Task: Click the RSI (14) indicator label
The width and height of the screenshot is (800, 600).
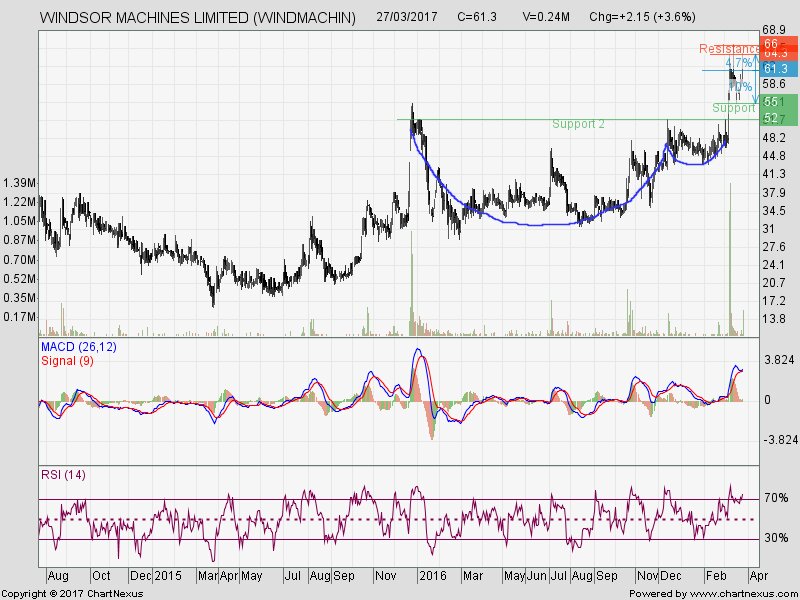Action: point(63,475)
